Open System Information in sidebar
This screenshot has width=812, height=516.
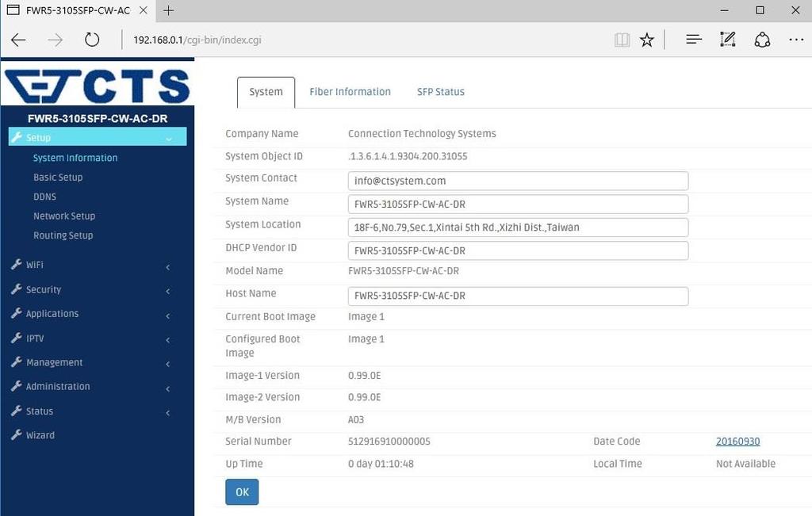pyautogui.click(x=75, y=158)
